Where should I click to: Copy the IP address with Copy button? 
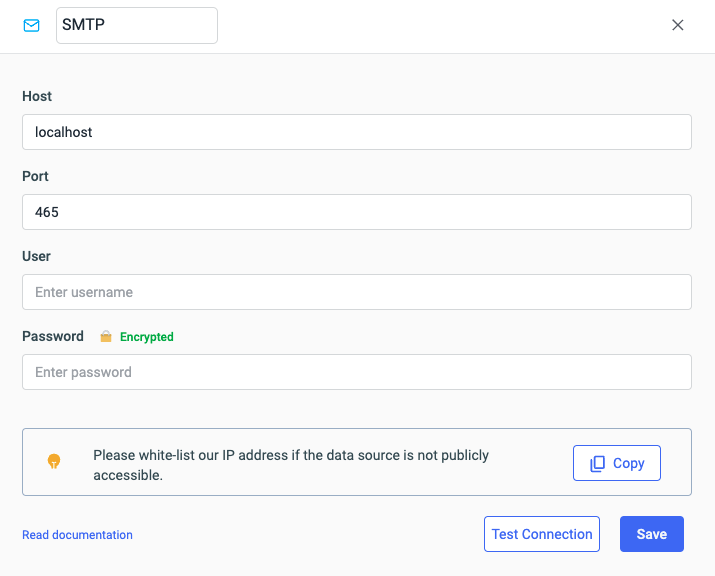tap(617, 463)
